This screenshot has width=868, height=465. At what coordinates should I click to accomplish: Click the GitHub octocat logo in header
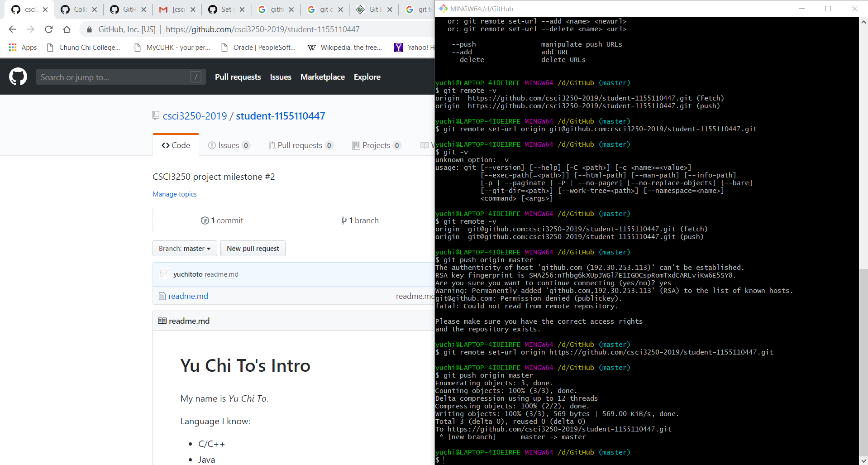(x=18, y=77)
